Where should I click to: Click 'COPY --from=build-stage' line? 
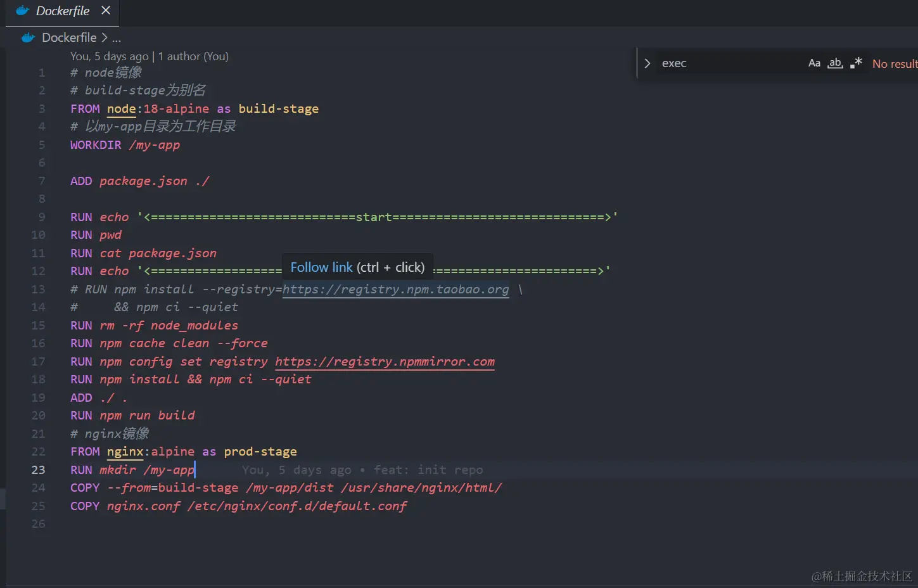(x=286, y=488)
